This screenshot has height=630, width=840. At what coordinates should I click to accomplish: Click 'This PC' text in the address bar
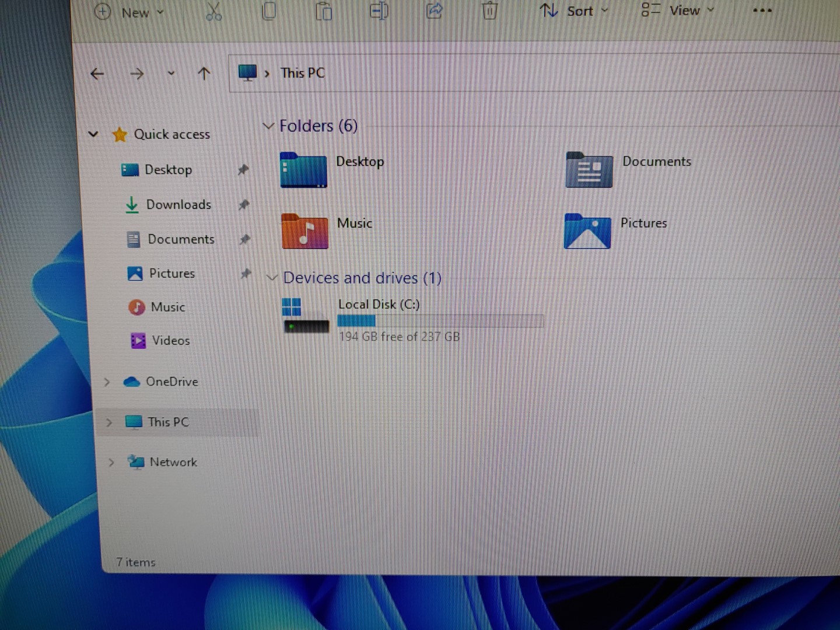tap(302, 73)
